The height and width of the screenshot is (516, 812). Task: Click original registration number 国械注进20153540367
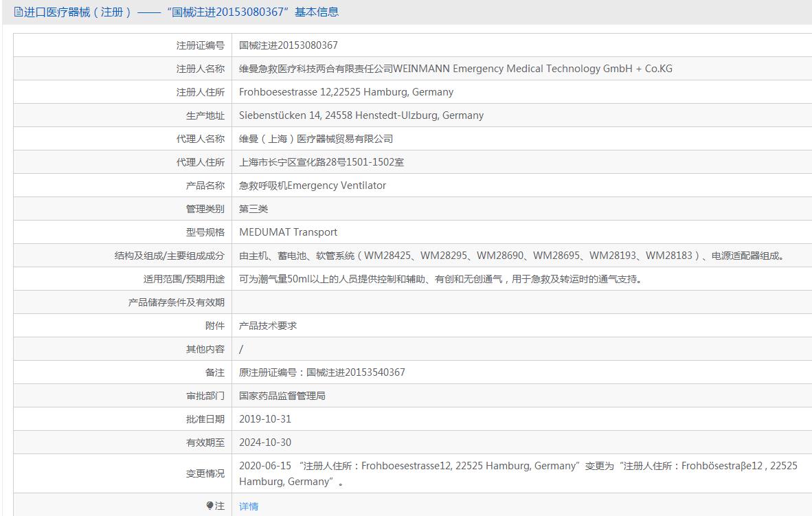pos(322,372)
